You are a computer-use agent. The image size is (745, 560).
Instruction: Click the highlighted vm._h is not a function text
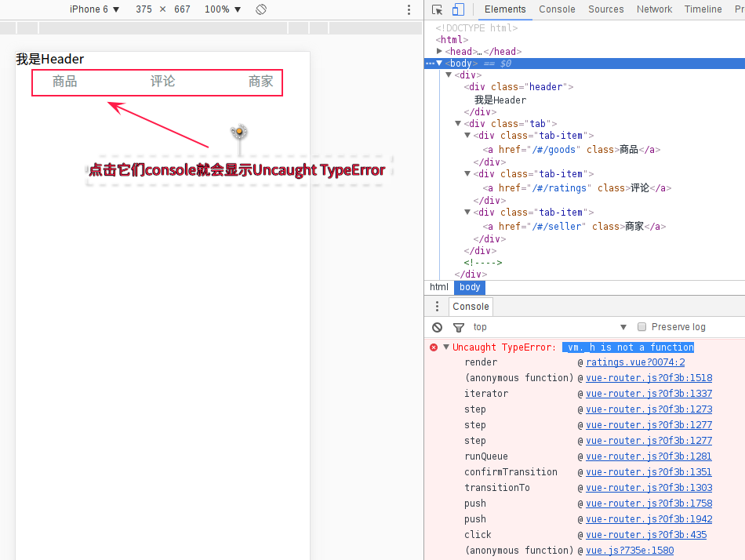coord(628,347)
